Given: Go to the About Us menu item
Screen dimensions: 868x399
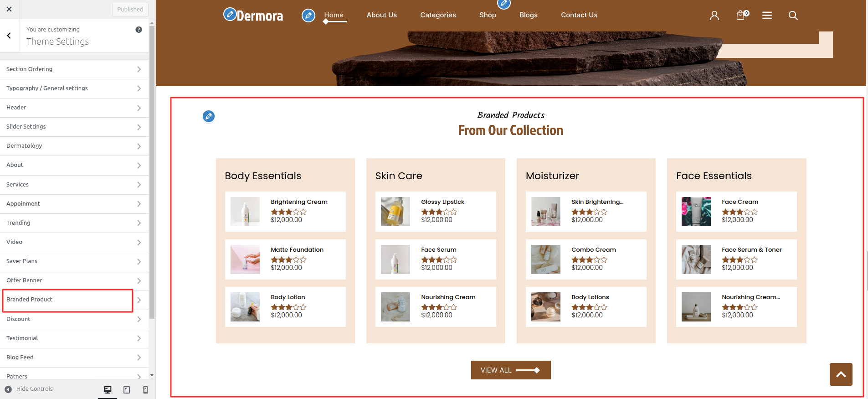Looking at the screenshot, I should tap(381, 15).
